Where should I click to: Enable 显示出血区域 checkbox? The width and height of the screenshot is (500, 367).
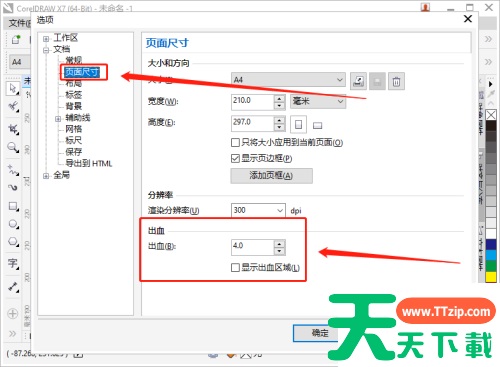235,267
